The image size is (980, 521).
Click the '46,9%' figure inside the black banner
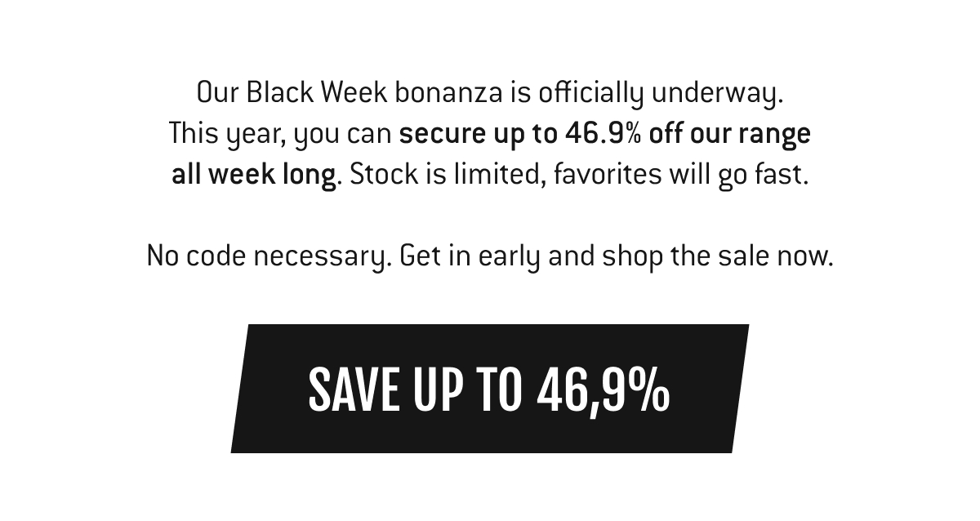604,390
